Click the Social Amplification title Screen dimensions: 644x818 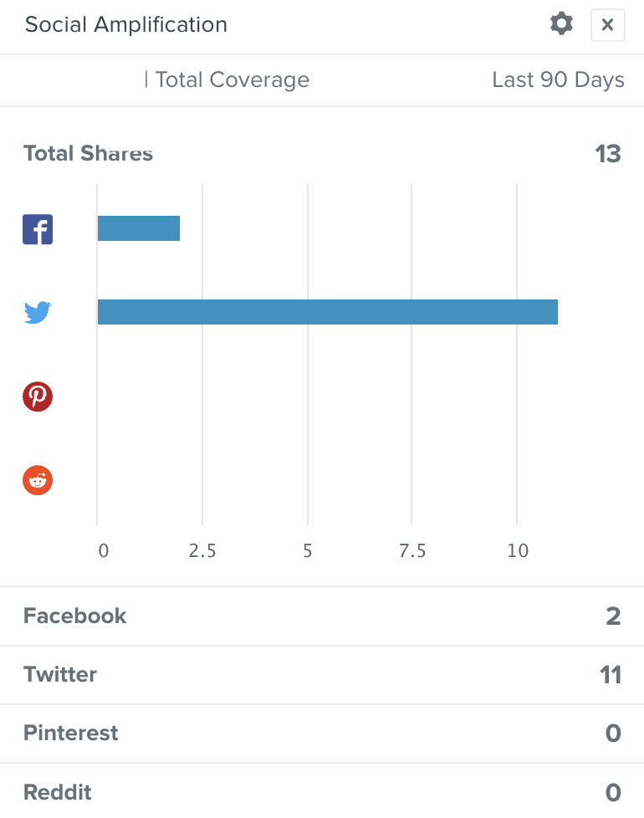tap(126, 24)
